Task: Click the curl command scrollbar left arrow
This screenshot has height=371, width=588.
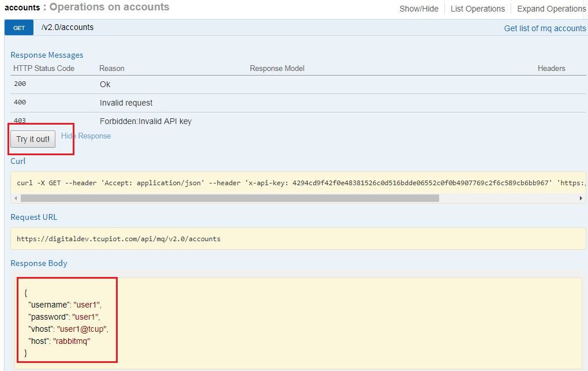Action: tap(16, 198)
